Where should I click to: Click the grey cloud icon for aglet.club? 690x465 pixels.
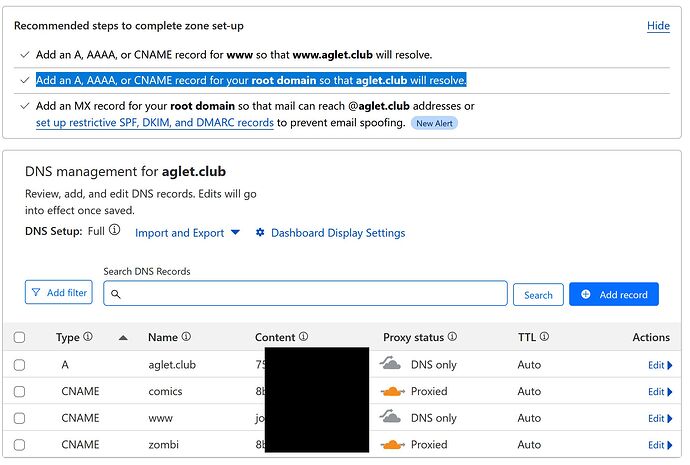[x=390, y=363]
